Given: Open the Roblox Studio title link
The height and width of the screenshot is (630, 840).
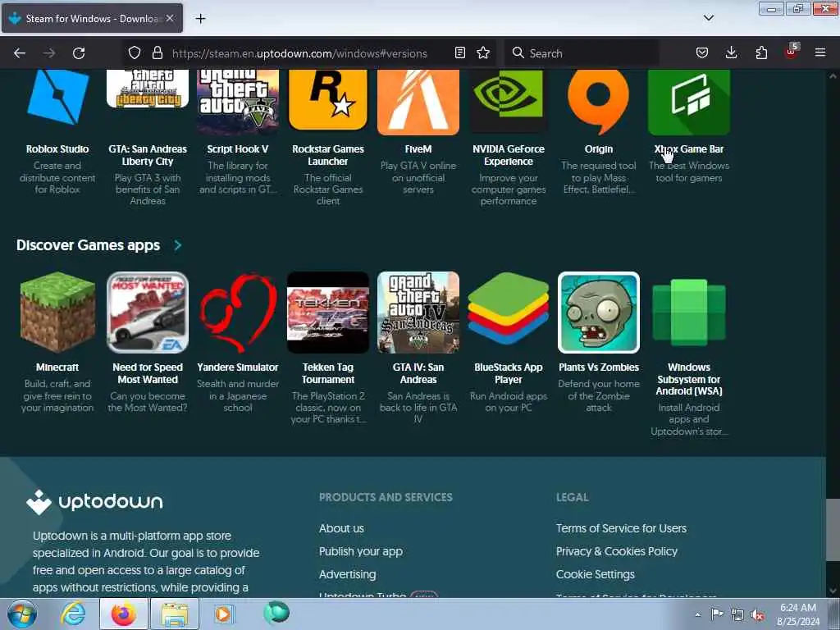Looking at the screenshot, I should pos(57,149).
